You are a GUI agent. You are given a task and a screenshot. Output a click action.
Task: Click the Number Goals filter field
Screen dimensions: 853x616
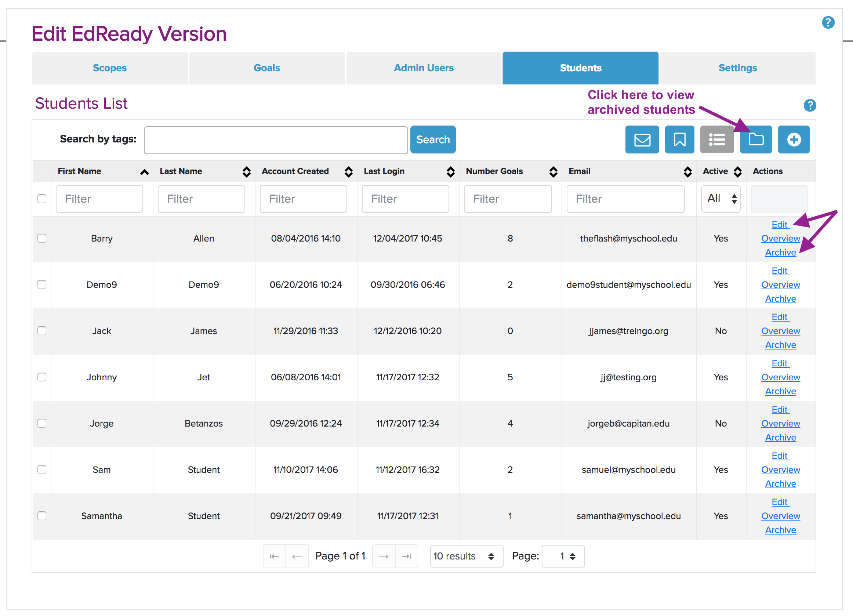pos(508,199)
